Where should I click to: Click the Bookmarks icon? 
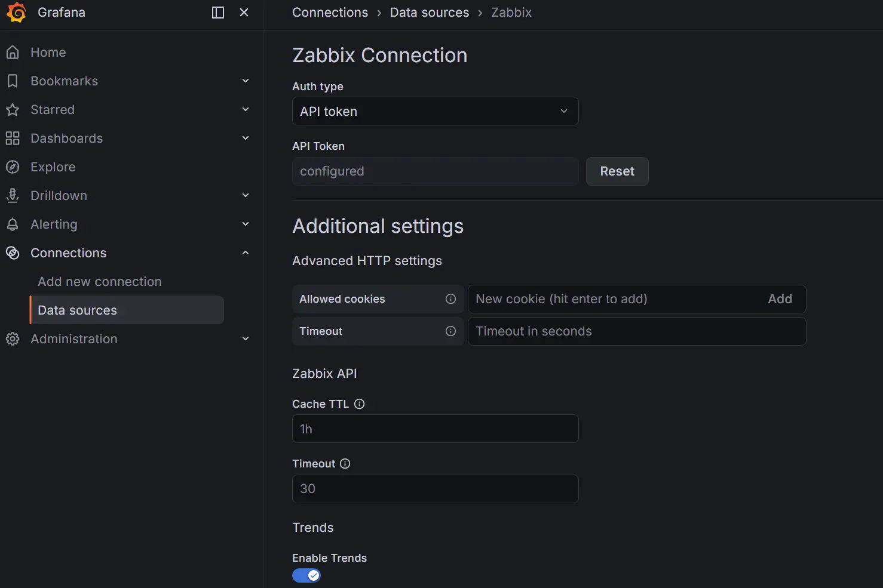(x=13, y=81)
